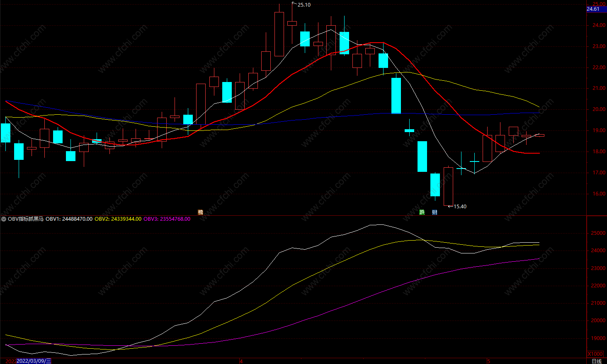Click the 榜 event marker icon

click(201, 212)
